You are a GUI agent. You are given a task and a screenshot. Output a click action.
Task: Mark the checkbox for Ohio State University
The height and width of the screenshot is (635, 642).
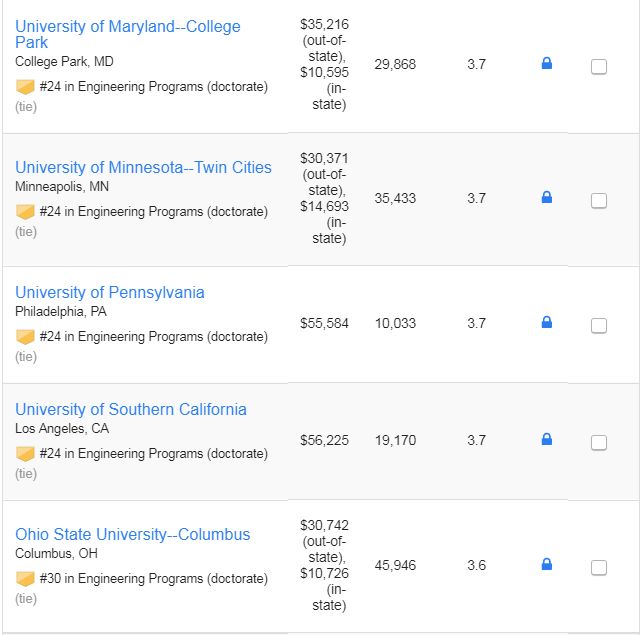(x=599, y=567)
